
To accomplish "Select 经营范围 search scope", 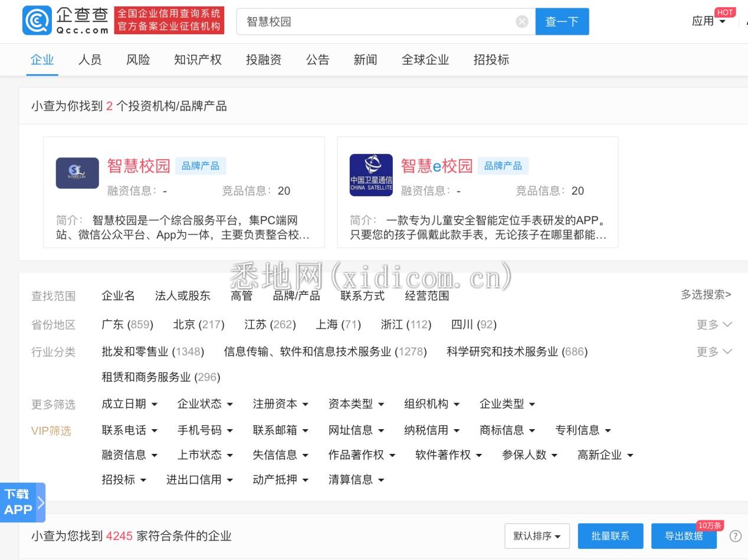I will point(427,296).
